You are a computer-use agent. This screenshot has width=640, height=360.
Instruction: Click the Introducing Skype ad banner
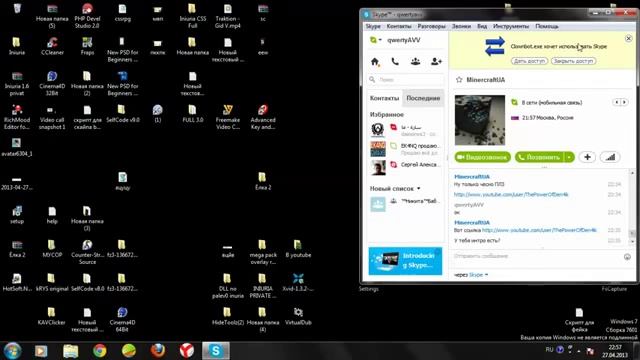tap(405, 261)
